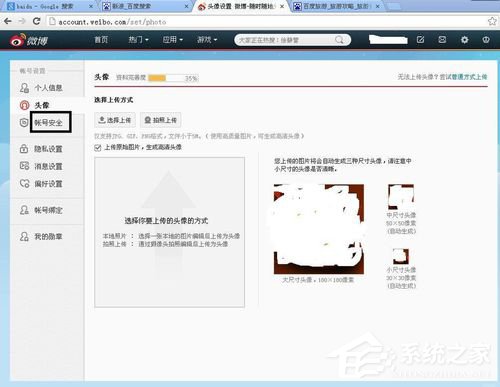Click the Weibo logo in header
Image resolution: width=500 pixels, height=387 pixels.
[29, 40]
